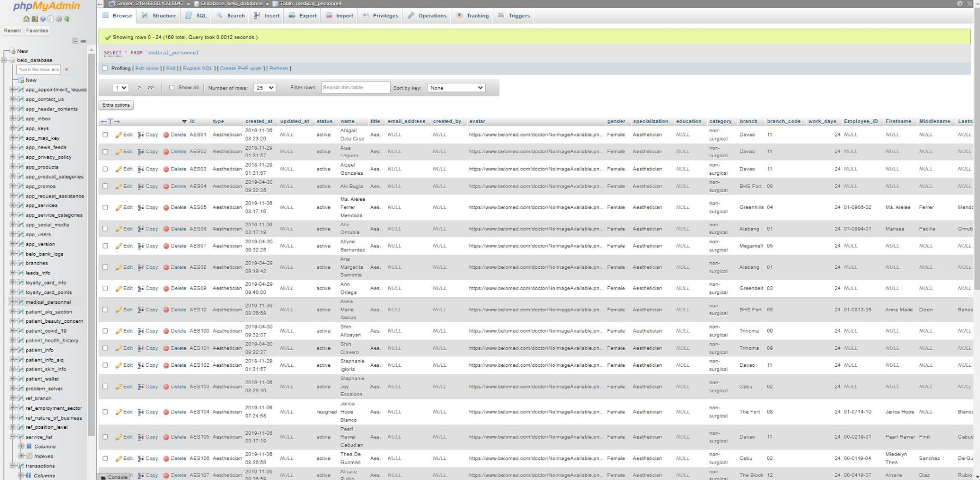Open the Export tab
Image resolution: width=980 pixels, height=480 pixels.
[x=302, y=16]
